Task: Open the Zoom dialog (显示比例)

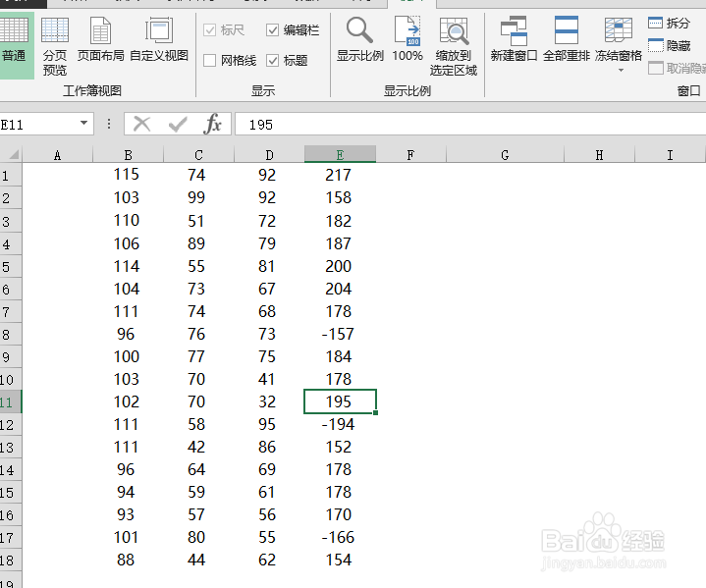Action: tap(360, 39)
